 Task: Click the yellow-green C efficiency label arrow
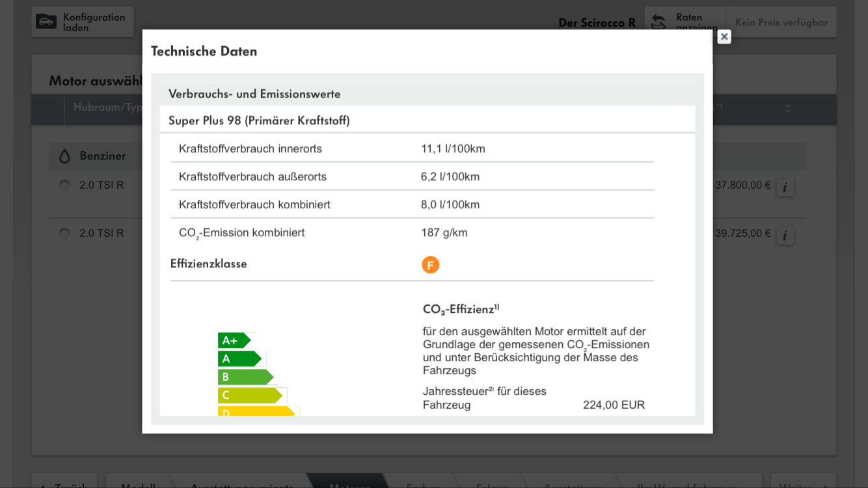(x=251, y=395)
